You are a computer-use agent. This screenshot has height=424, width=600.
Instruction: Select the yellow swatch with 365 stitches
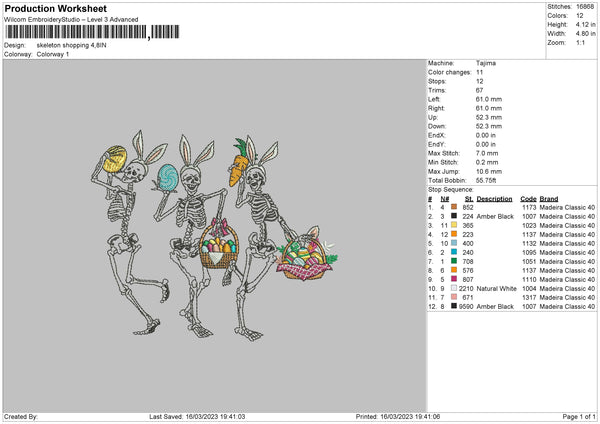click(454, 225)
